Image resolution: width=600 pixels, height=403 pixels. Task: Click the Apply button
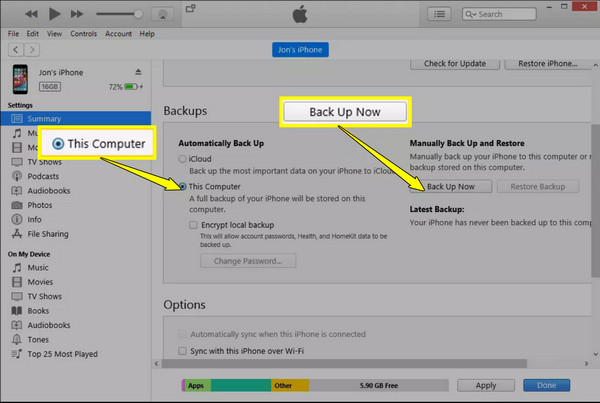pos(486,385)
